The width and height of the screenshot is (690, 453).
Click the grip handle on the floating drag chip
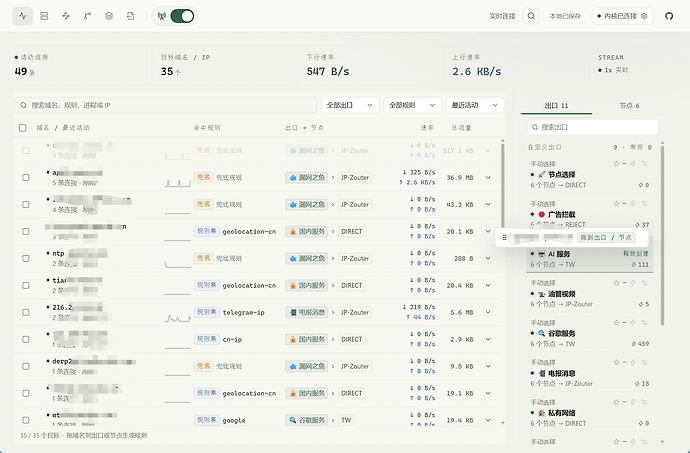click(x=504, y=238)
